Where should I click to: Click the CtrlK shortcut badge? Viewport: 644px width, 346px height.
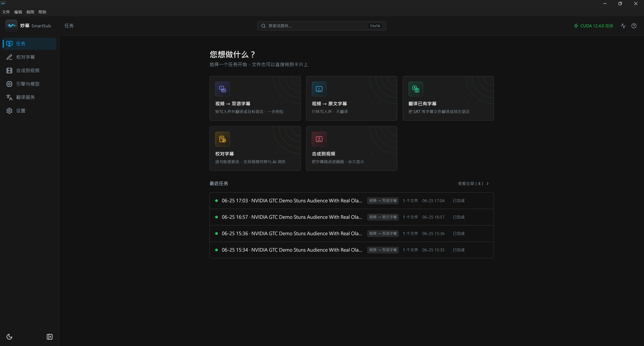pyautogui.click(x=375, y=26)
